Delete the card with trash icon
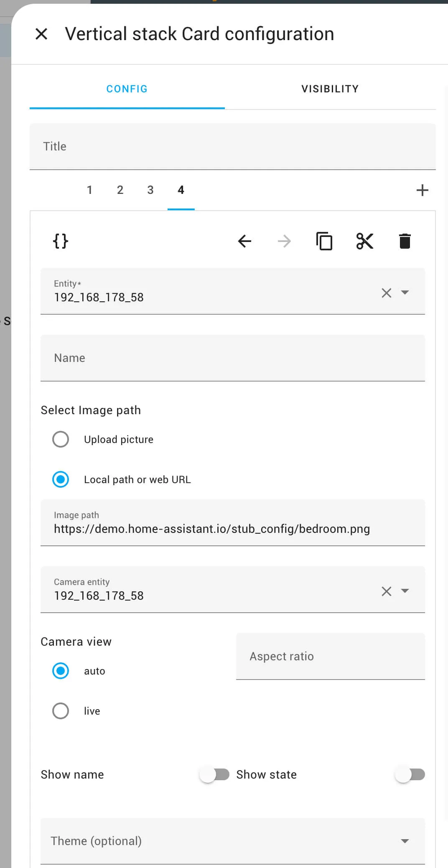448x868 pixels. click(405, 241)
